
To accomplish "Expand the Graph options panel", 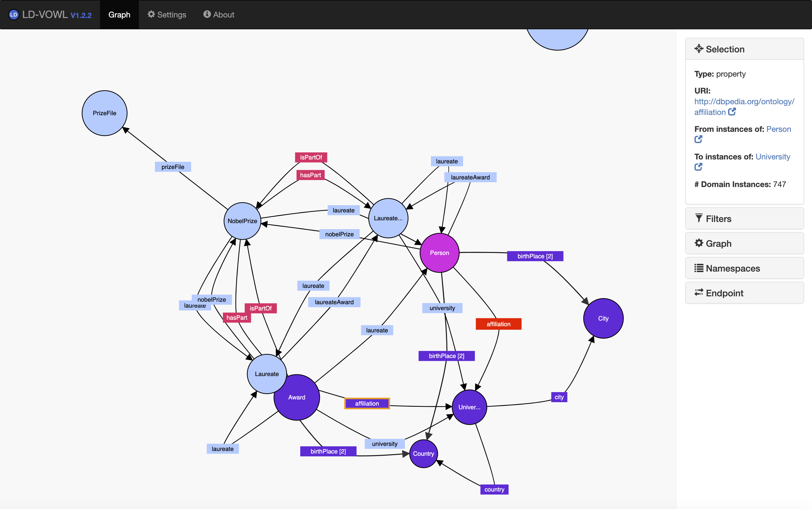I will tap(744, 243).
